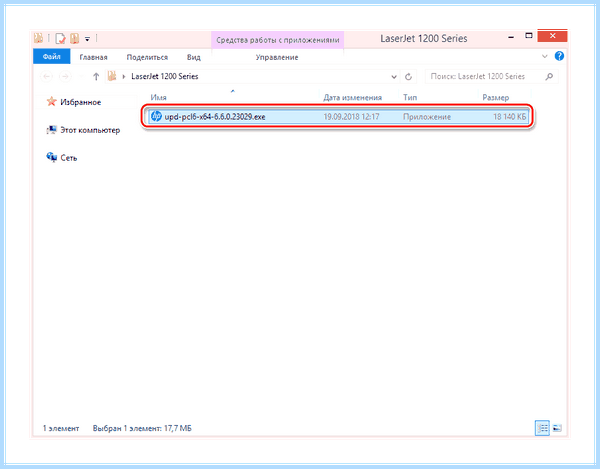Select the upd-pcl6-x64-6.6.0.23029.exe file
This screenshot has width=600, height=469.
click(338, 117)
